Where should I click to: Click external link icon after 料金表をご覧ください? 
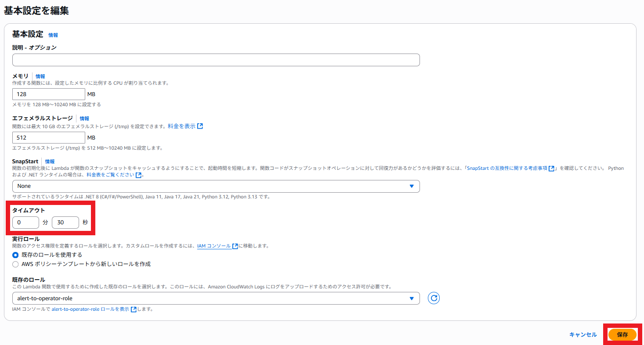pyautogui.click(x=139, y=175)
